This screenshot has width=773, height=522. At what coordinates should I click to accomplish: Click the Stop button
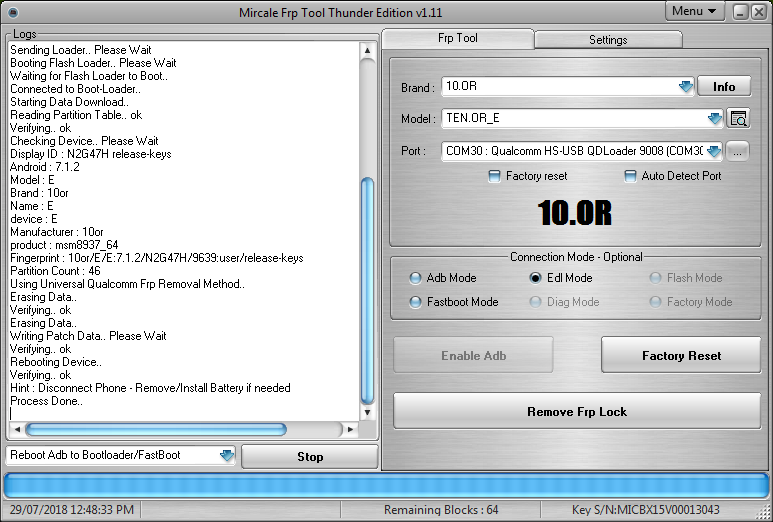(x=310, y=457)
